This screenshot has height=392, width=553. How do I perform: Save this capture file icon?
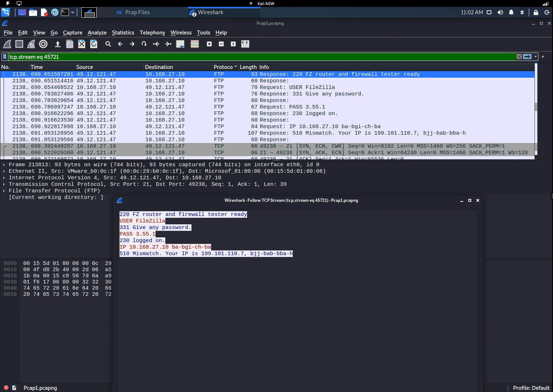(70, 44)
